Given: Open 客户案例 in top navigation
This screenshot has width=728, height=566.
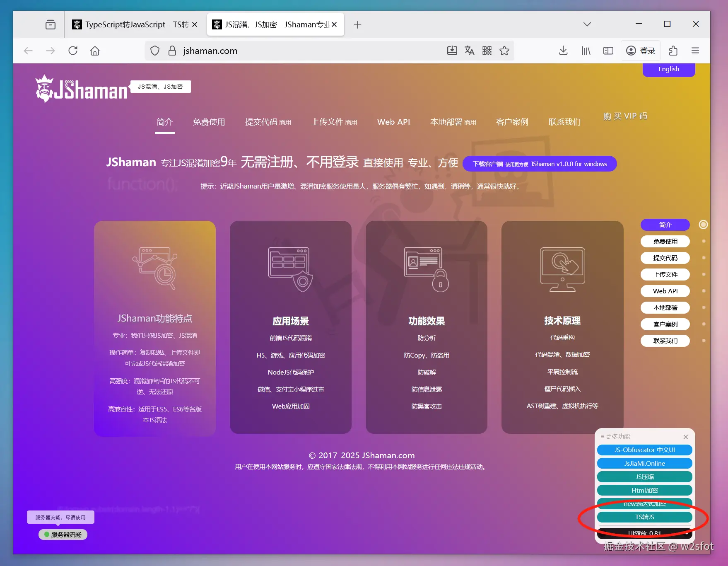Looking at the screenshot, I should click(512, 122).
